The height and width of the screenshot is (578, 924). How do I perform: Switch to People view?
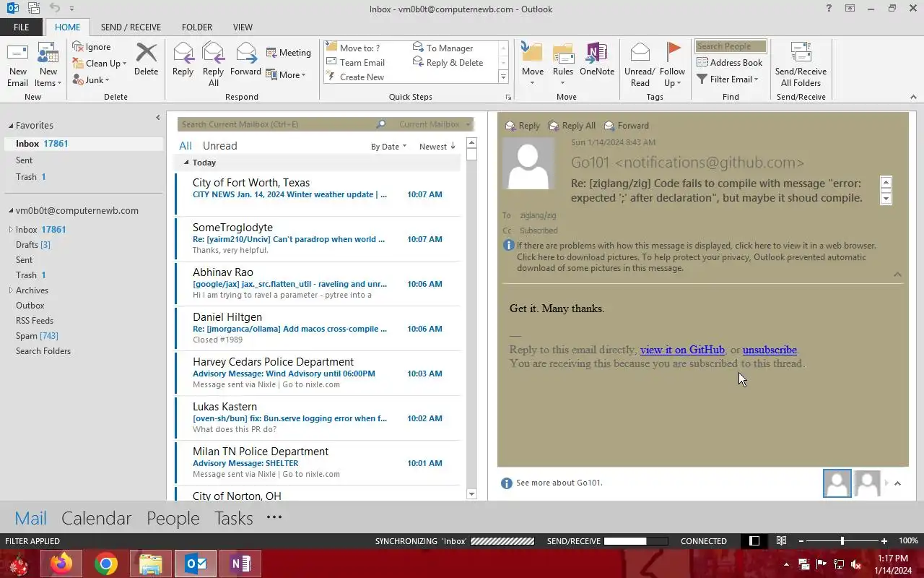[x=173, y=519]
